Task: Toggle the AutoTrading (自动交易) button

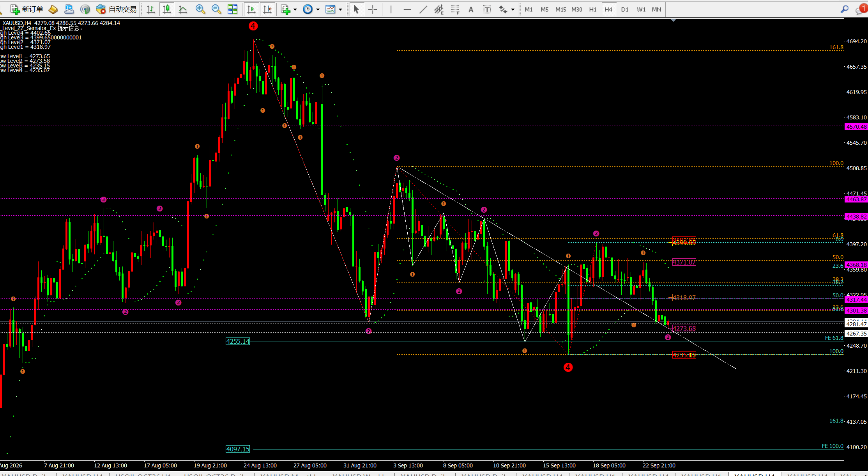Action: click(116, 9)
